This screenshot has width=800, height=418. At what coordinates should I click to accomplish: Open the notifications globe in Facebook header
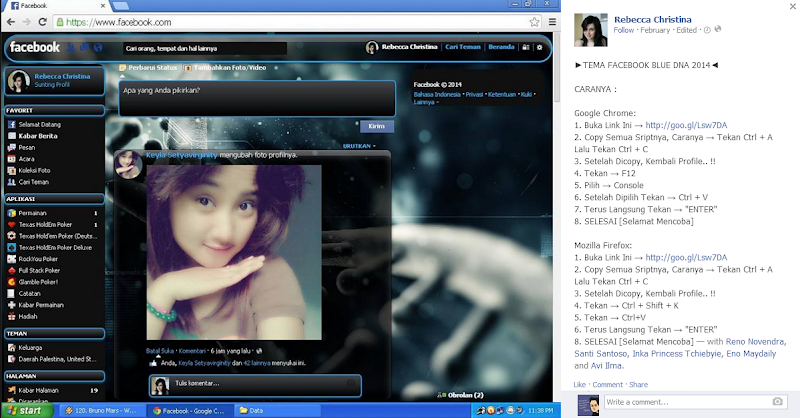coord(98,47)
